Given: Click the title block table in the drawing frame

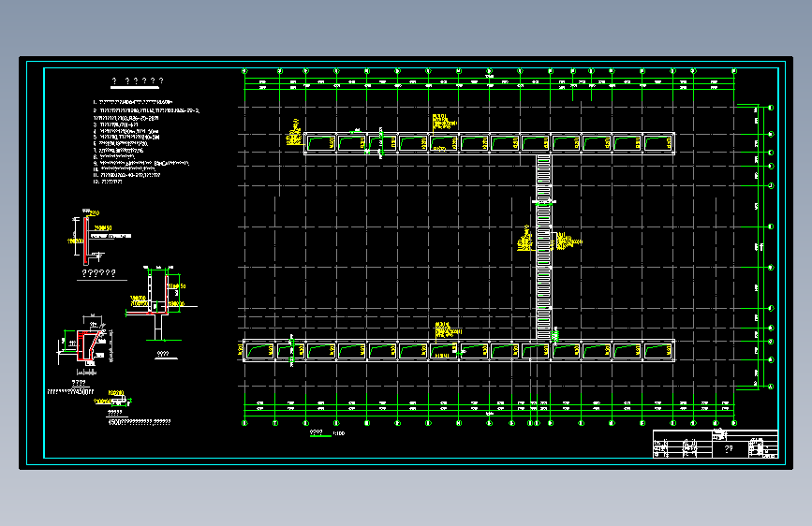Looking at the screenshot, I should coord(716,444).
